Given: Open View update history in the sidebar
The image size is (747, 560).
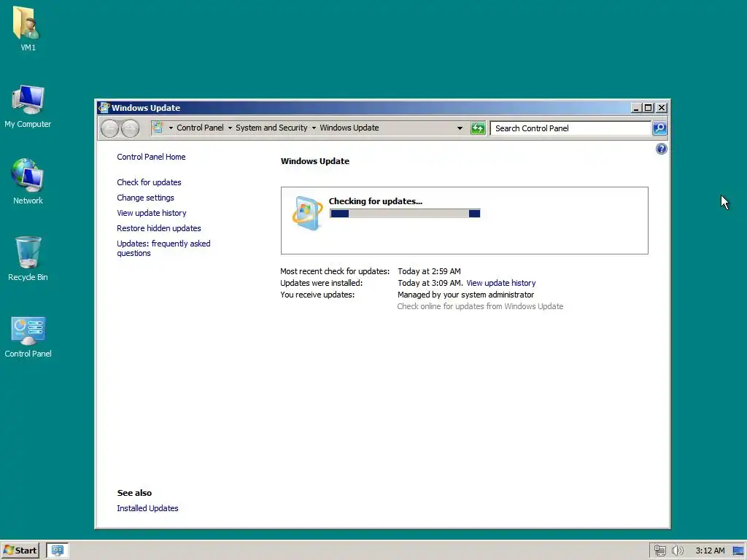Looking at the screenshot, I should [x=152, y=213].
